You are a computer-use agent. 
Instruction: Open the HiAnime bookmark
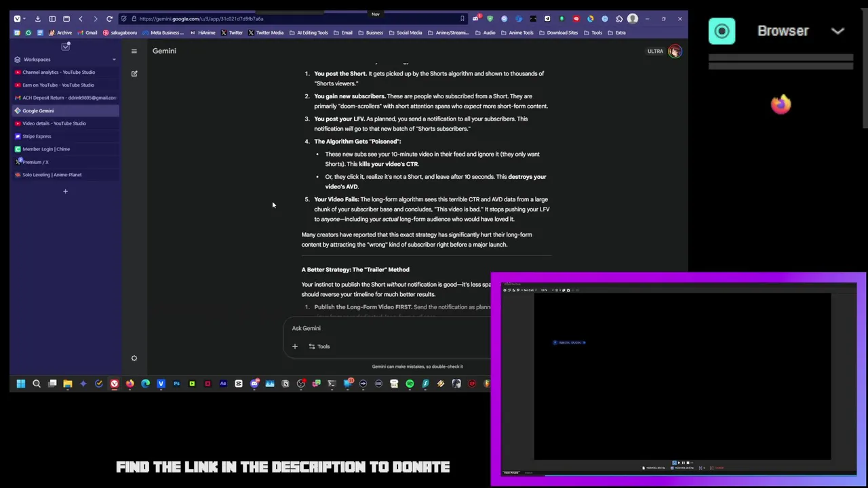(203, 33)
